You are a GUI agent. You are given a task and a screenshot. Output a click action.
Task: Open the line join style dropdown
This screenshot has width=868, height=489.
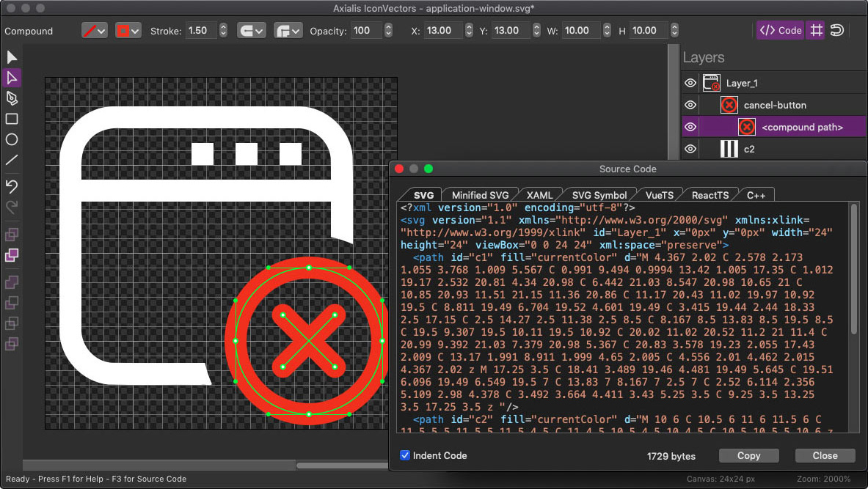tap(288, 31)
